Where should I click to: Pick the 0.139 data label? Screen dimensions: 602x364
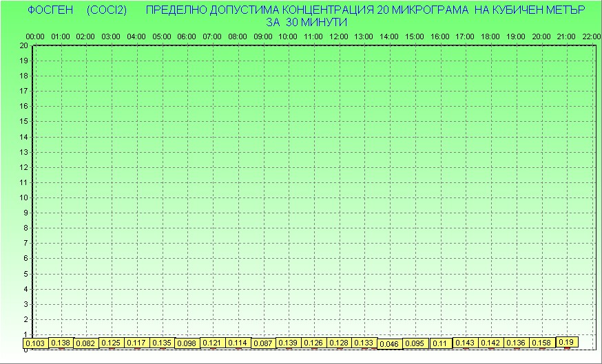pyautogui.click(x=289, y=343)
